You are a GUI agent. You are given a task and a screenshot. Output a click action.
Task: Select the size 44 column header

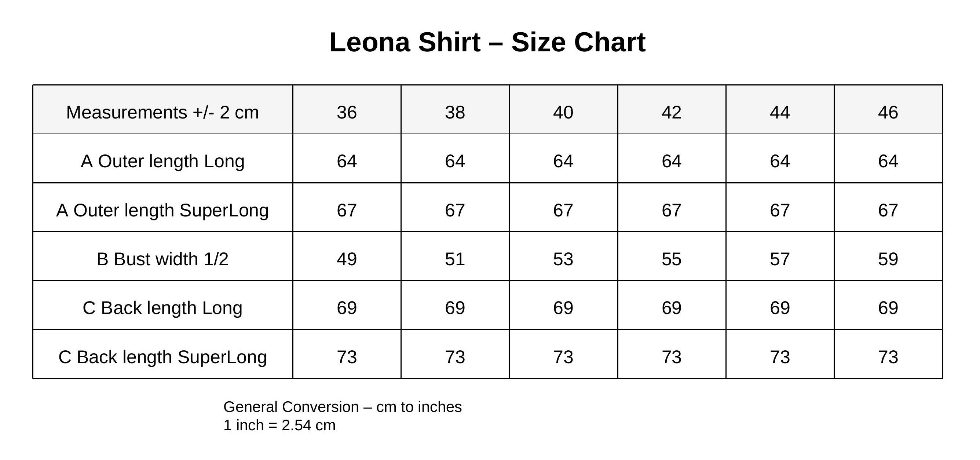click(780, 112)
